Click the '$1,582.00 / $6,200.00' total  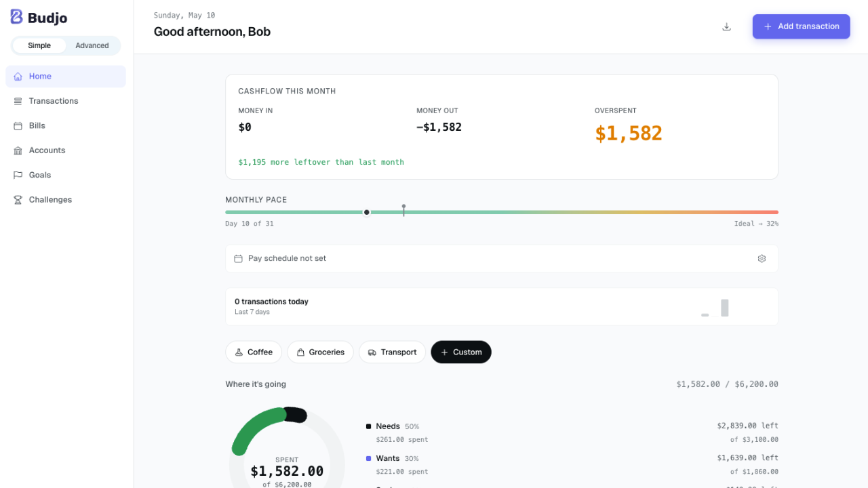pyautogui.click(x=728, y=384)
